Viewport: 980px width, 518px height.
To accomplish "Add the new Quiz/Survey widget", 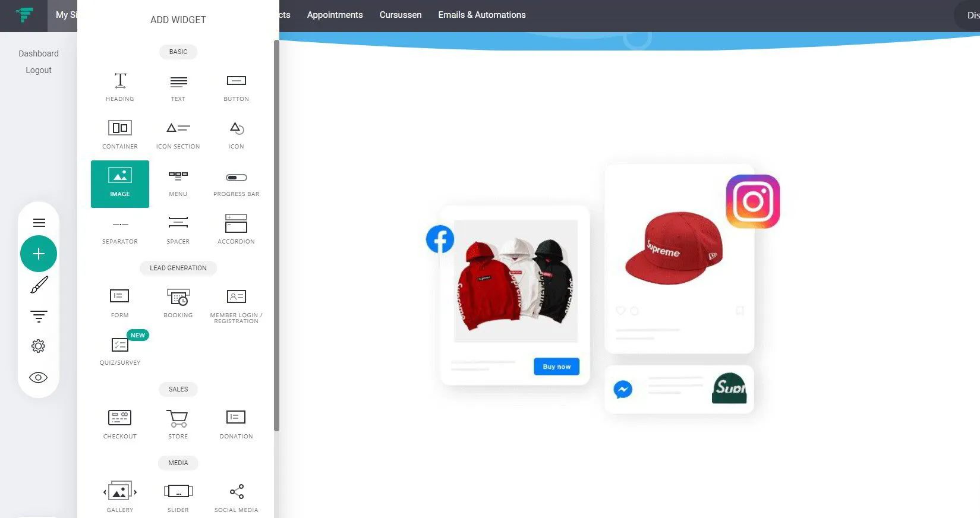I will [x=120, y=350].
